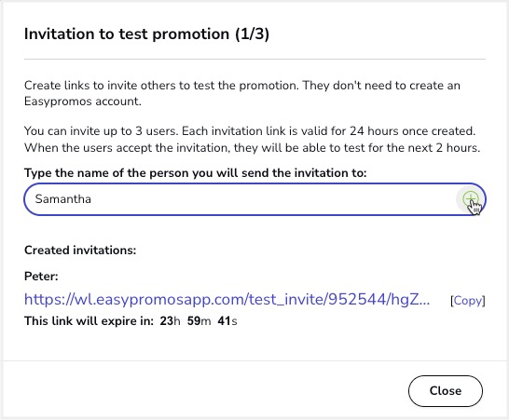Click the 'Peter:' invitee name label

point(41,277)
